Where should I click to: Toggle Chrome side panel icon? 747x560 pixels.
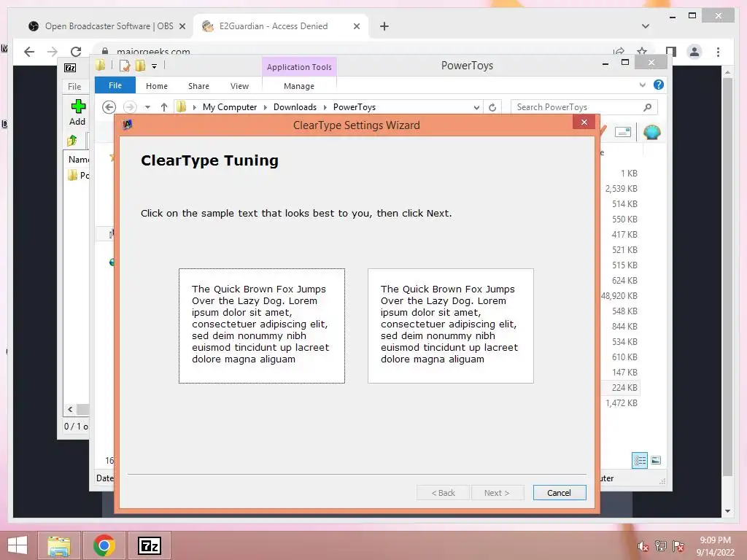(x=671, y=52)
